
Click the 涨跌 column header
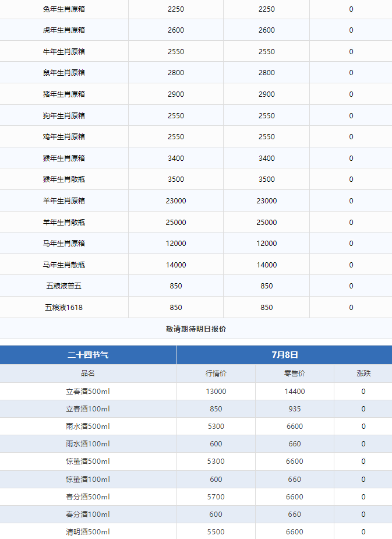point(363,374)
